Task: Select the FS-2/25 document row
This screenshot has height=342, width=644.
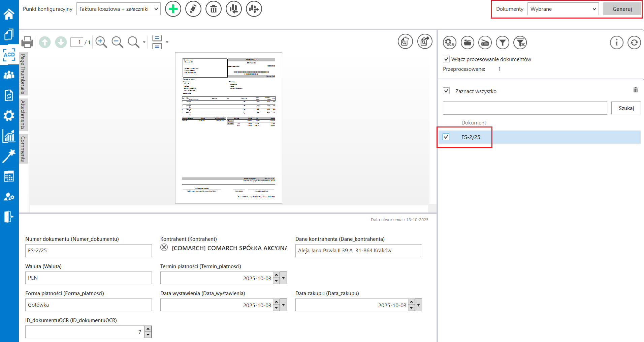Action: click(539, 137)
